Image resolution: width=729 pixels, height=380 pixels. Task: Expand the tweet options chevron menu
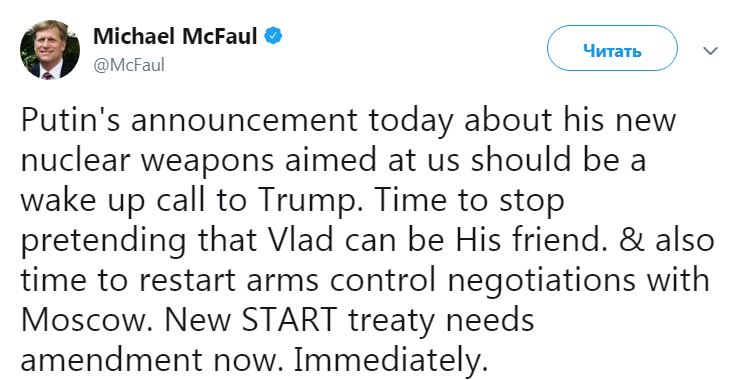(x=710, y=50)
